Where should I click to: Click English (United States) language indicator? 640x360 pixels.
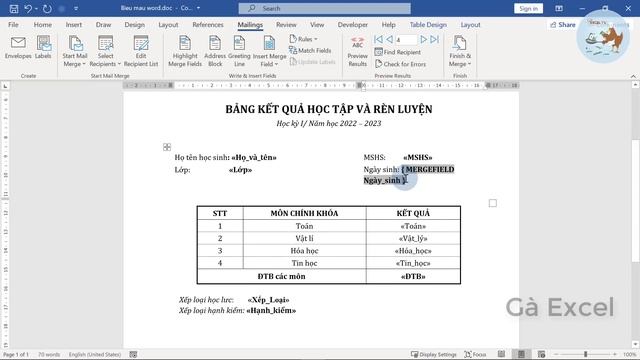(x=95, y=354)
